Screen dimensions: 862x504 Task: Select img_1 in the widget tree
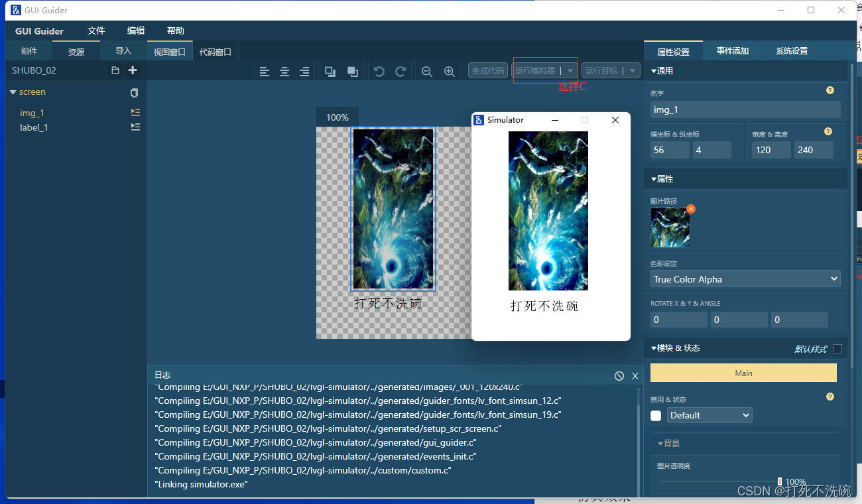pos(32,113)
